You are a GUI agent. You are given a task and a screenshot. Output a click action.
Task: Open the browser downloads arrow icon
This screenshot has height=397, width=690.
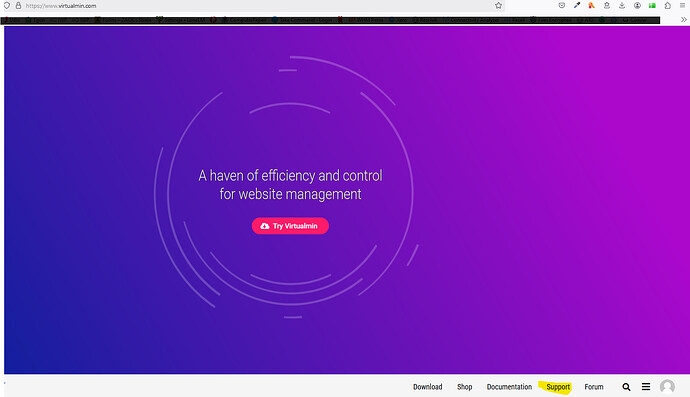622,6
